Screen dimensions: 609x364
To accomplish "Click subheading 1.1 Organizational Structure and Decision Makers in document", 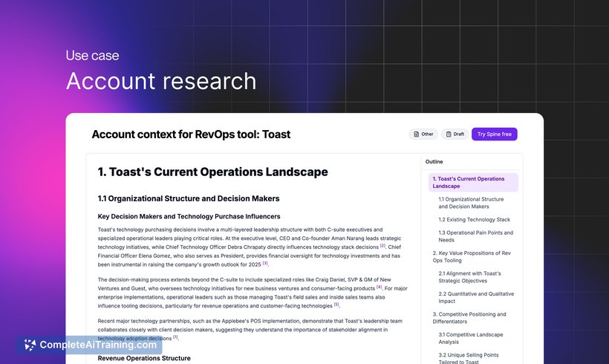I will (189, 198).
